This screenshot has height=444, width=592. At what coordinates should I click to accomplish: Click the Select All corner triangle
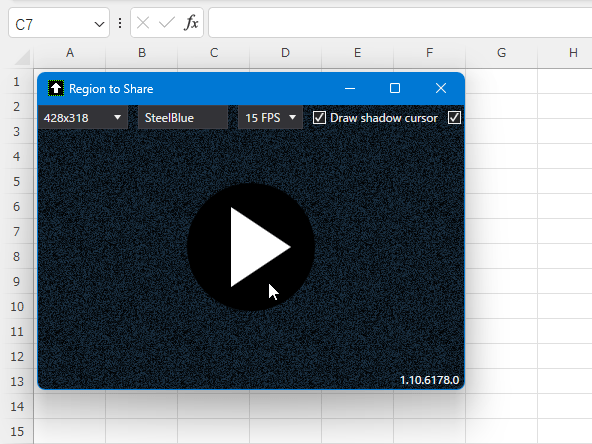click(x=23, y=57)
